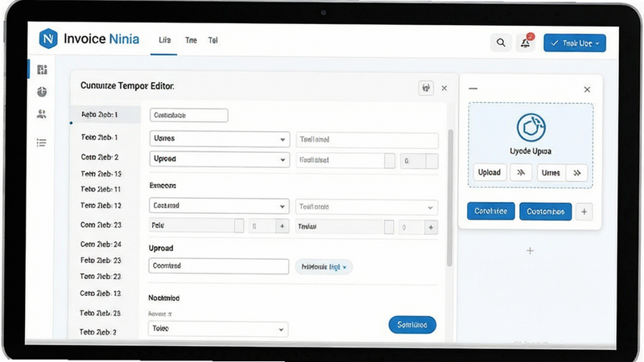
Task: Click plus stepper in the Pele row
Action: tap(283, 226)
